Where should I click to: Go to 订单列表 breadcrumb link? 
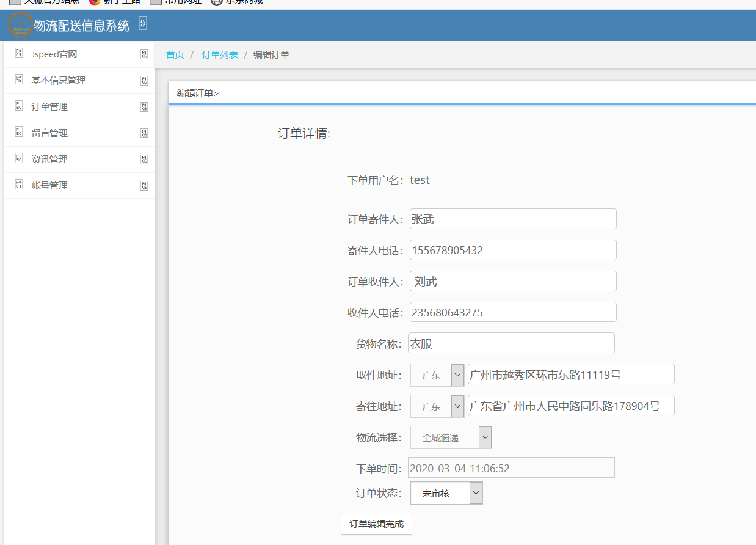tap(220, 55)
